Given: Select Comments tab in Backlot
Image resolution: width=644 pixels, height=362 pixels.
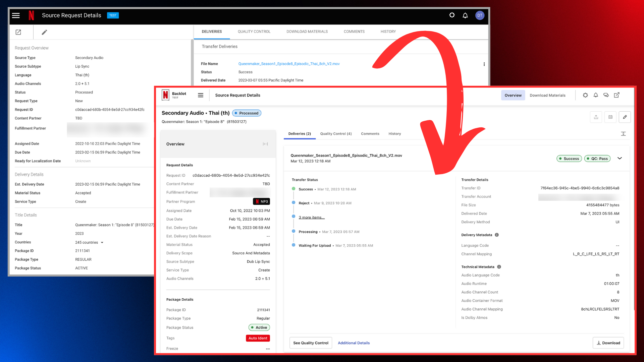Looking at the screenshot, I should (x=370, y=134).
